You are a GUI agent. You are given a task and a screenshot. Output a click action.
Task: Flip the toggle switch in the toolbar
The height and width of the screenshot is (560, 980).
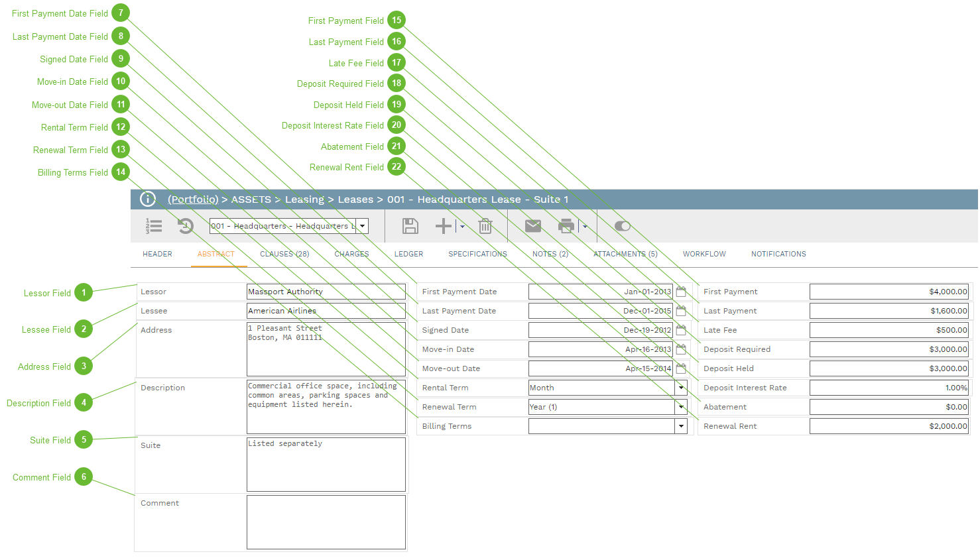coord(622,226)
